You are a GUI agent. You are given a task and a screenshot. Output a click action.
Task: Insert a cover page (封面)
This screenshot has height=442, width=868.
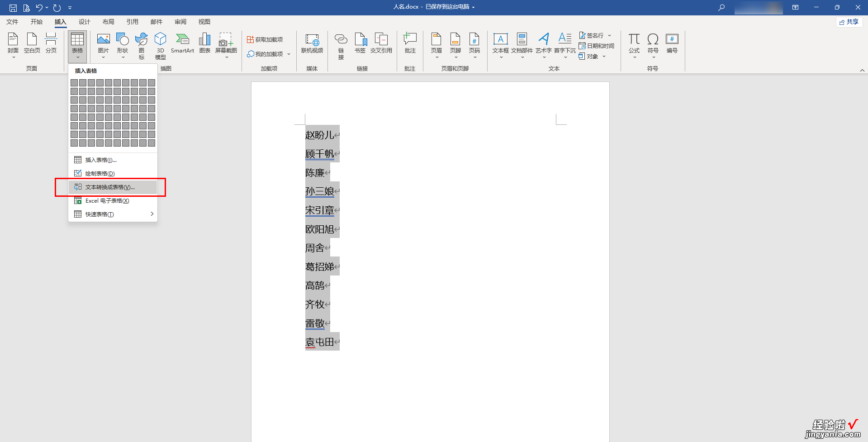13,46
